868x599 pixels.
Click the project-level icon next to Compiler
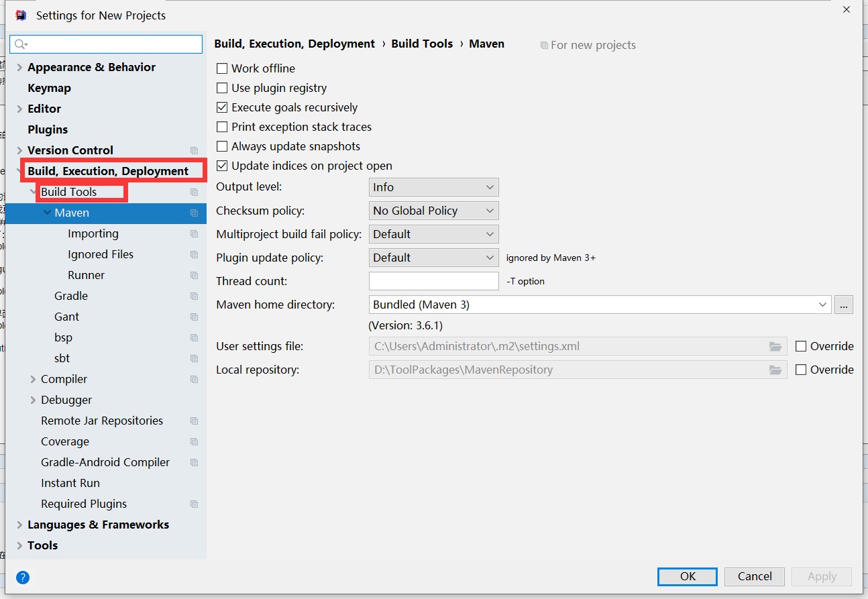[x=194, y=379]
